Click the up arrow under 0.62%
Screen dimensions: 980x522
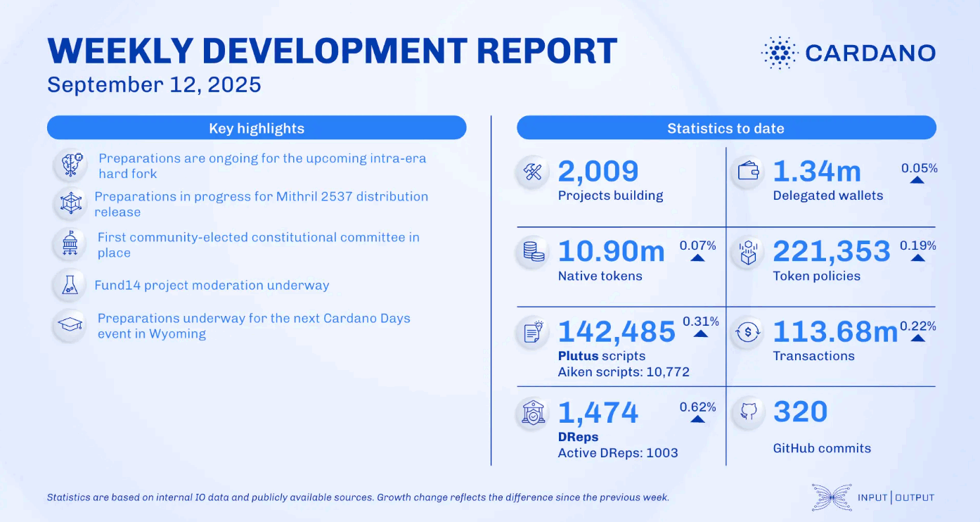tap(697, 419)
